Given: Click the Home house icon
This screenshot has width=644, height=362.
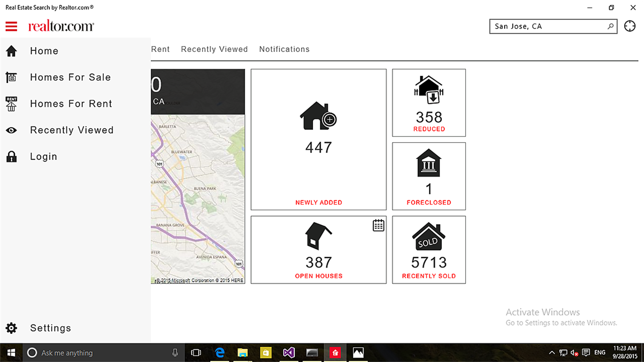Looking at the screenshot, I should click(11, 51).
